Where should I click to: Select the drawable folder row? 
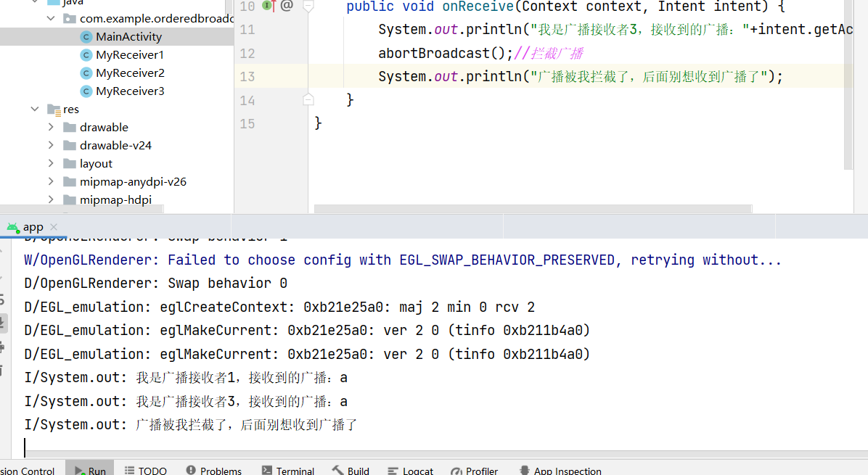pos(104,128)
